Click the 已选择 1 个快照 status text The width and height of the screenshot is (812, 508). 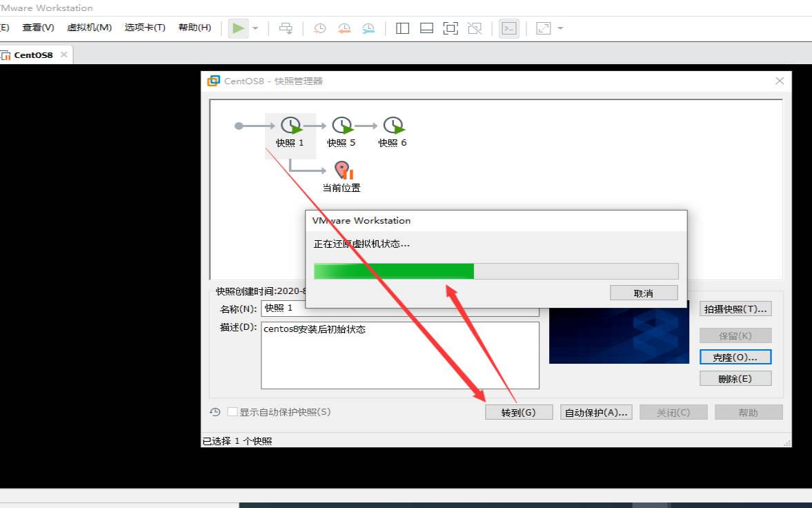(x=237, y=440)
